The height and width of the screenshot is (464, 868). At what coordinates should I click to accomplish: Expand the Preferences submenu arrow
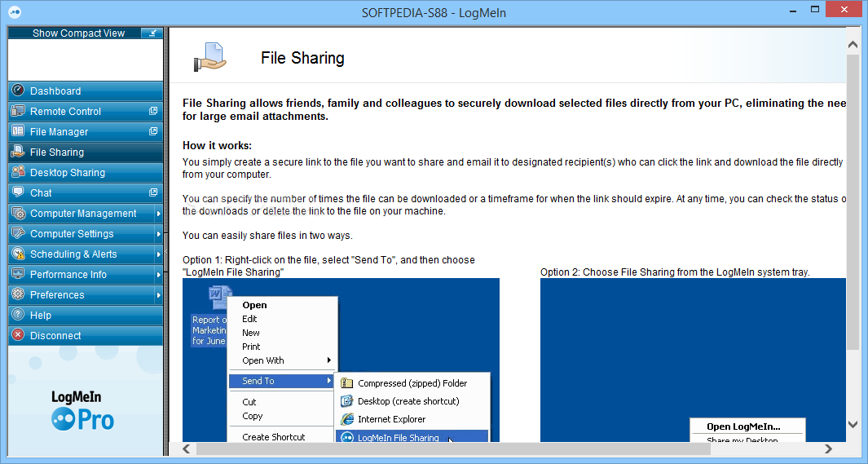pyautogui.click(x=158, y=294)
